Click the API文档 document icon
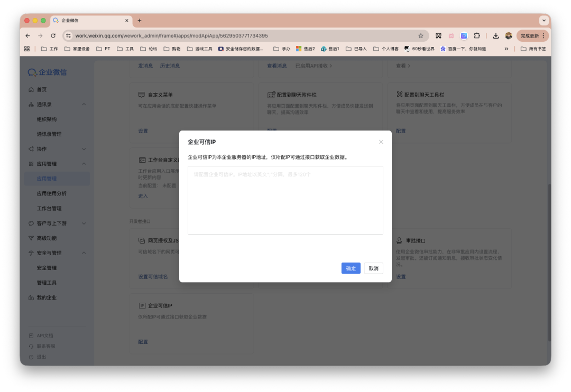The width and height of the screenshot is (571, 392). pos(31,335)
